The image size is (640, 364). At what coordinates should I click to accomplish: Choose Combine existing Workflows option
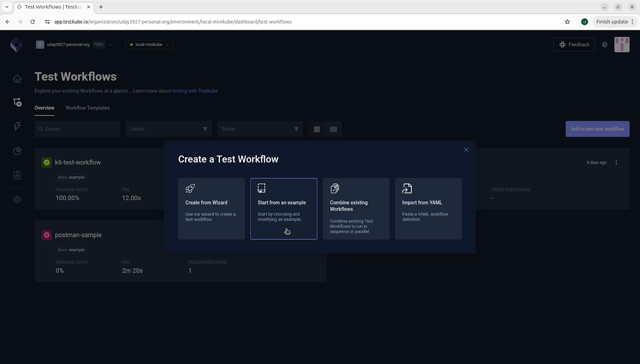click(x=356, y=209)
